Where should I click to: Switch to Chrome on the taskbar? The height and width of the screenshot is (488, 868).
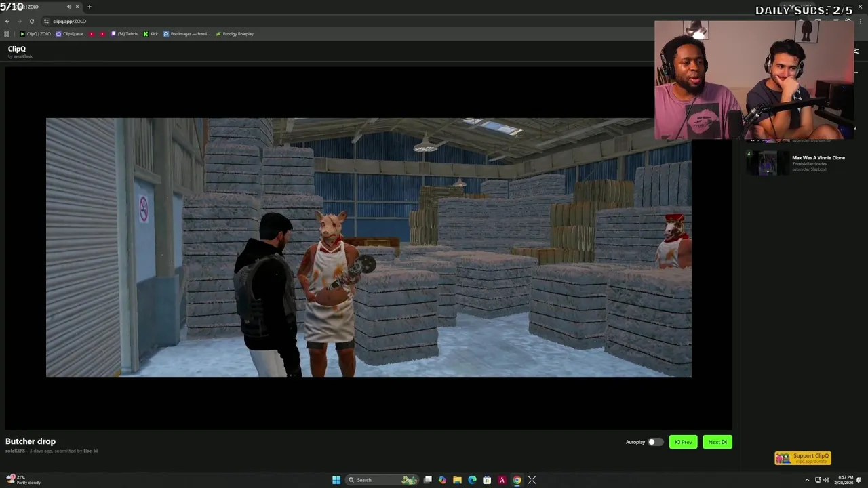517,480
